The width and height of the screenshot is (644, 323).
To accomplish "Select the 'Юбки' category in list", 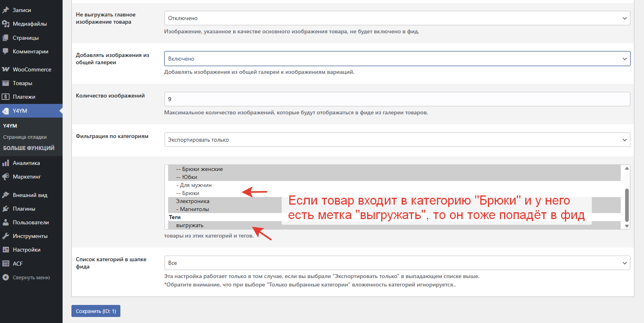I will point(189,177).
